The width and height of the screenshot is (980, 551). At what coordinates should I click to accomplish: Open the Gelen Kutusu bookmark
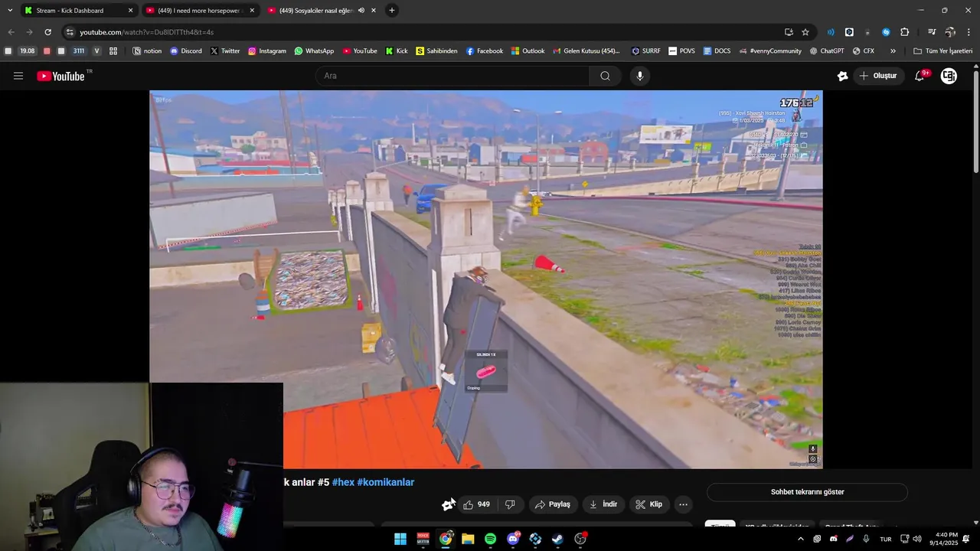586,51
